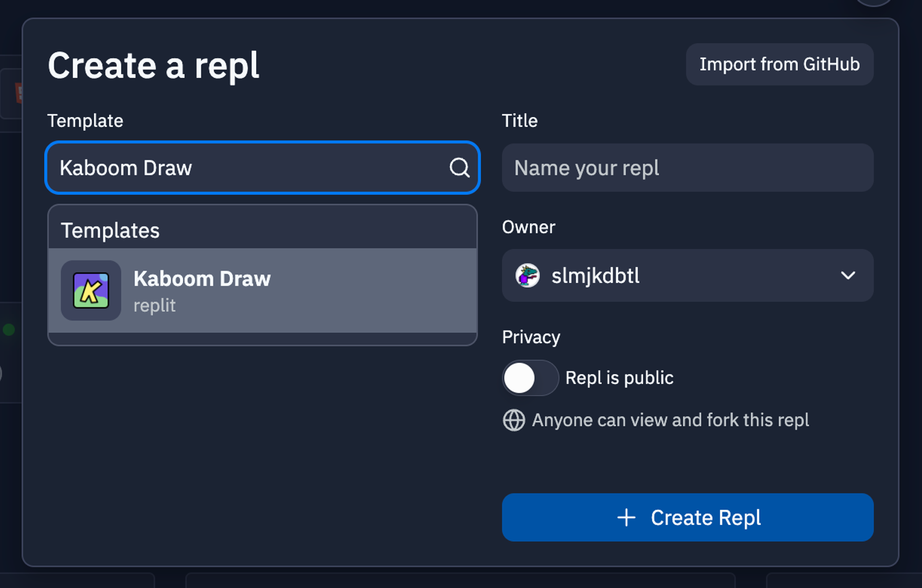922x588 pixels.
Task: Click the Template search box containing Kaboom Draw
Action: click(240, 168)
